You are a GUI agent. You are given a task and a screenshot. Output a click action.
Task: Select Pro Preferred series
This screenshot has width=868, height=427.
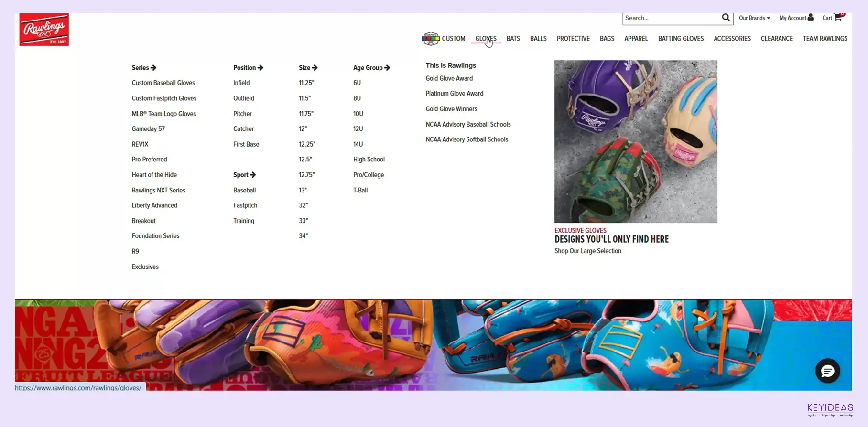pyautogui.click(x=149, y=160)
